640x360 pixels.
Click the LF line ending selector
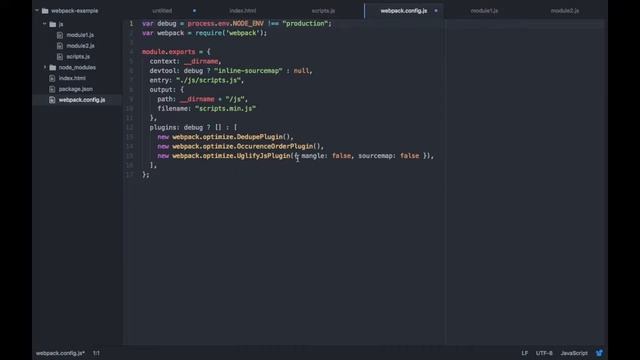point(524,353)
